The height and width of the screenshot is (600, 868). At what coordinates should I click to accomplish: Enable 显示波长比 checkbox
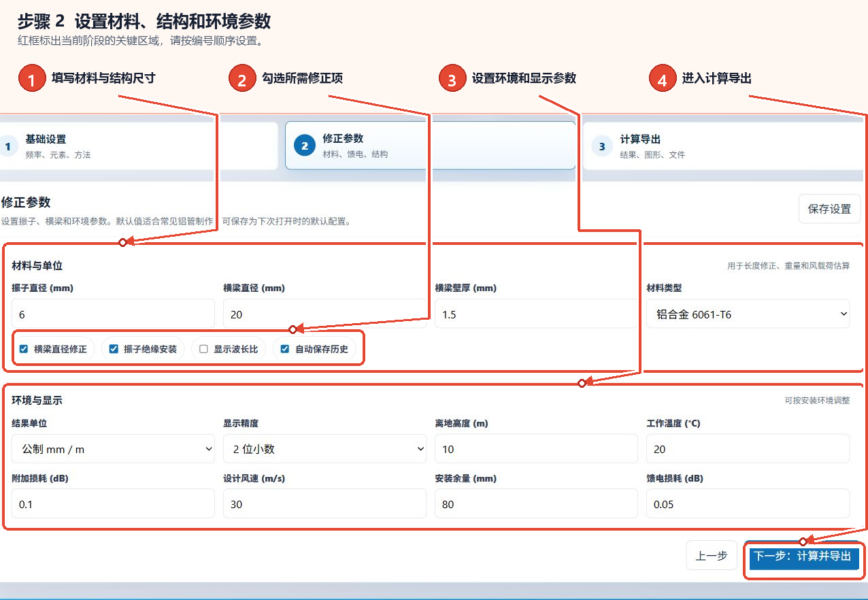click(203, 349)
